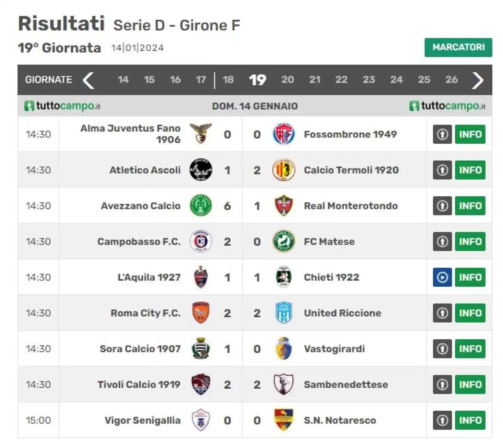Click the grey arrow icon on Tivoli Calcio row
Screen dimensions: 503x448
tap(442, 384)
